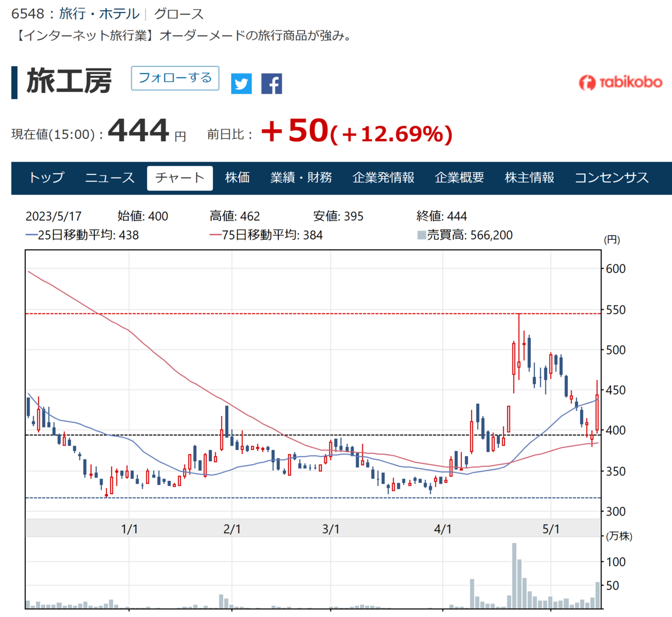
Task: Click the 100 volume axis label
Action: pyautogui.click(x=616, y=562)
